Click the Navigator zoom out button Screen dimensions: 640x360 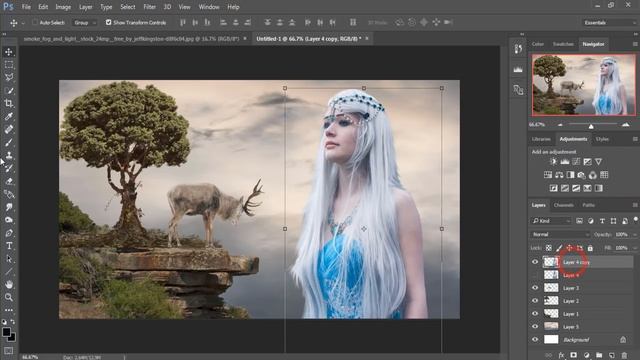click(x=560, y=125)
